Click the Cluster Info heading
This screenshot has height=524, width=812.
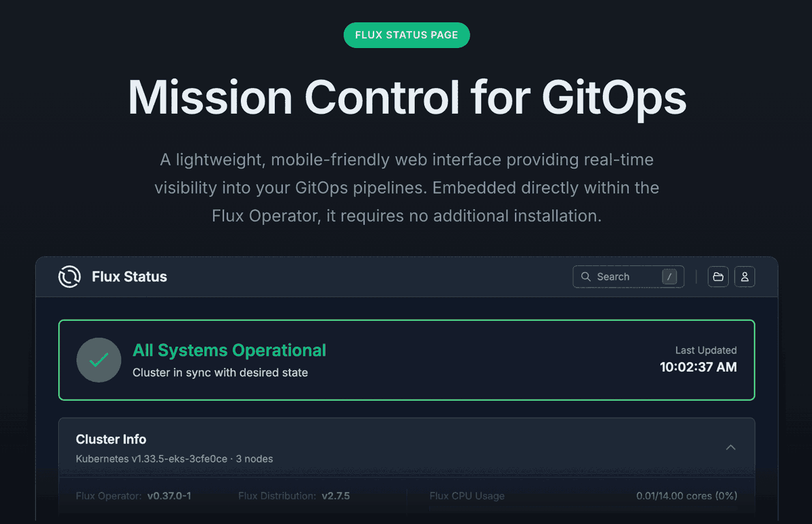[111, 439]
